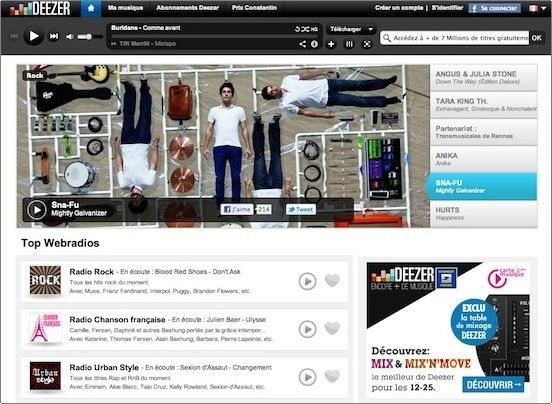
Task: Open the Ma musique tab
Action: tap(125, 8)
